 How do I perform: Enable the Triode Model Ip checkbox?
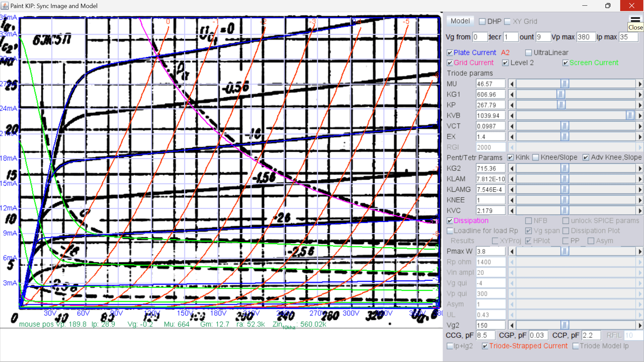(576, 346)
